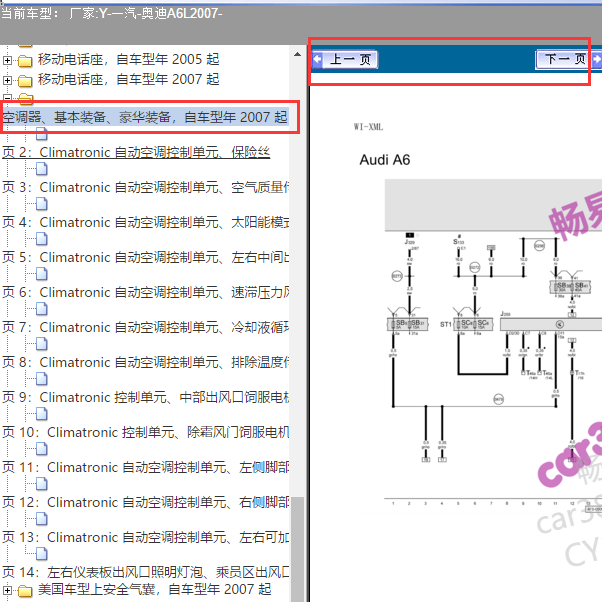Click the tree panel scrollbar thumb

pos(297,549)
